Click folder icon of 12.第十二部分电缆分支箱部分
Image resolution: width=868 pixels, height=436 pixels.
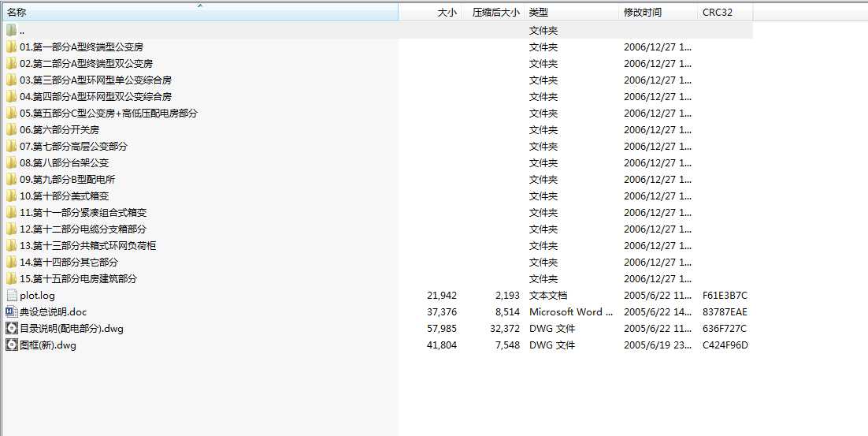[x=11, y=229]
